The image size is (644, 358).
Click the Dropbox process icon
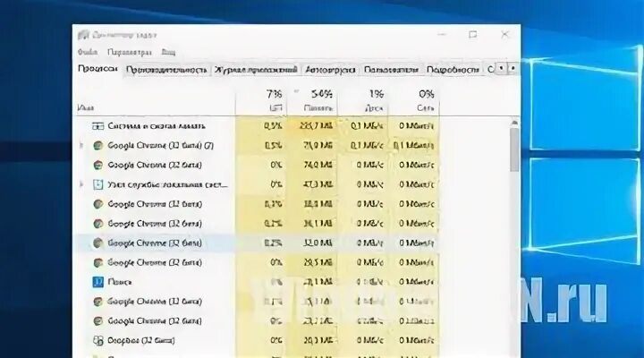click(x=97, y=340)
